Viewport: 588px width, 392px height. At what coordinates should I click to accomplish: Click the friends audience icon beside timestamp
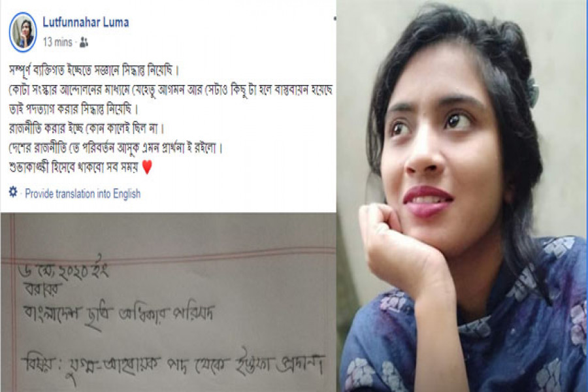click(x=84, y=42)
